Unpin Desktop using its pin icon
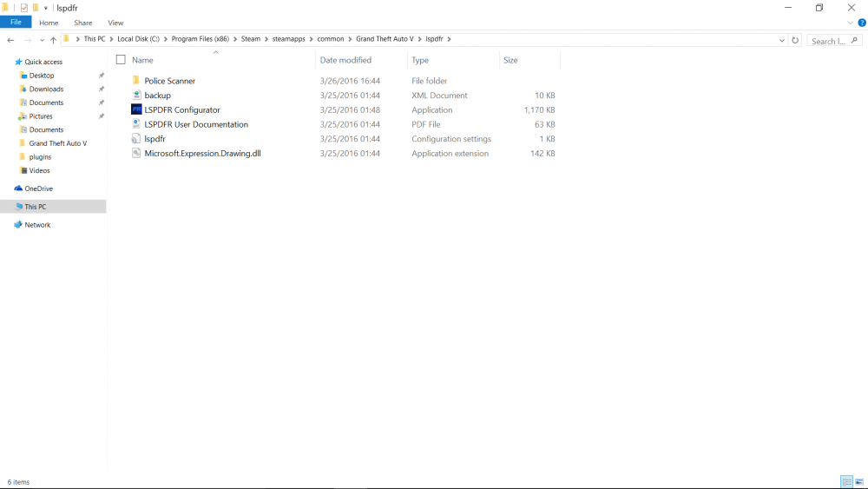 tap(102, 76)
